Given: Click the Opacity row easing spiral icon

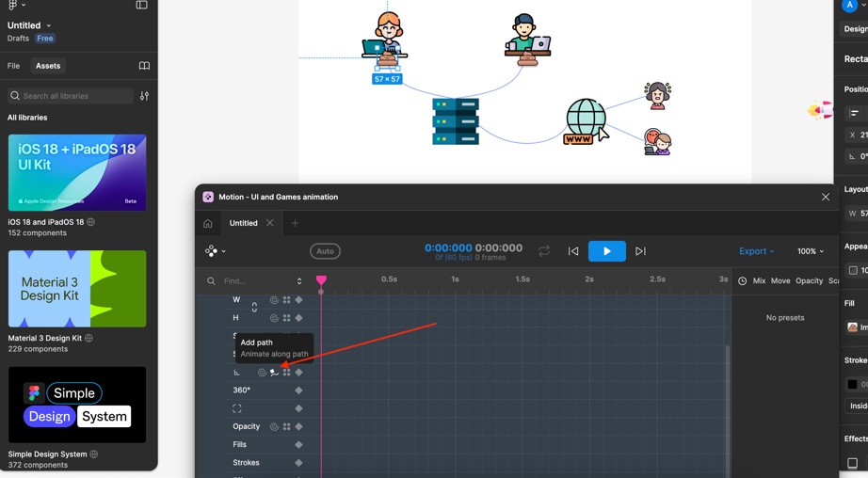Looking at the screenshot, I should (x=274, y=426).
